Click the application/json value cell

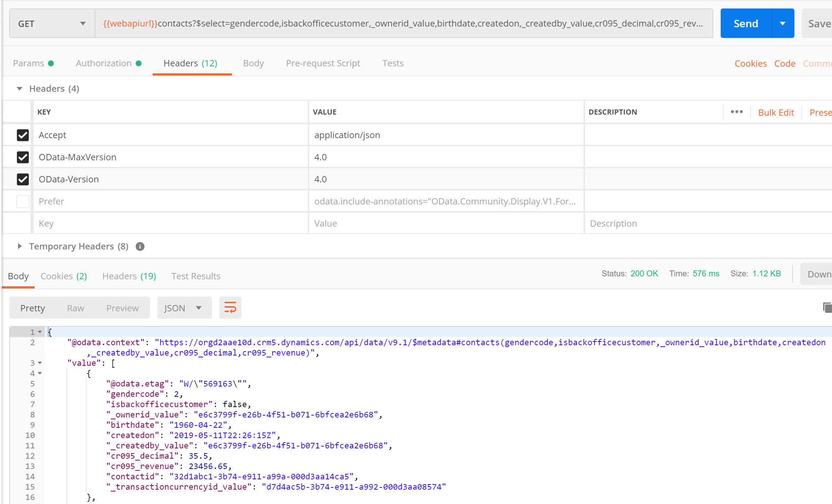(x=446, y=135)
